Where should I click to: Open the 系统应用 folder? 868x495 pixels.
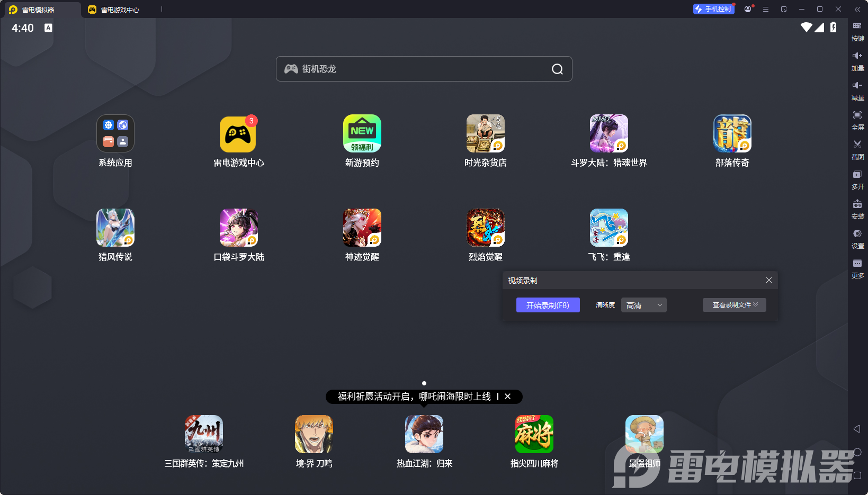click(115, 133)
